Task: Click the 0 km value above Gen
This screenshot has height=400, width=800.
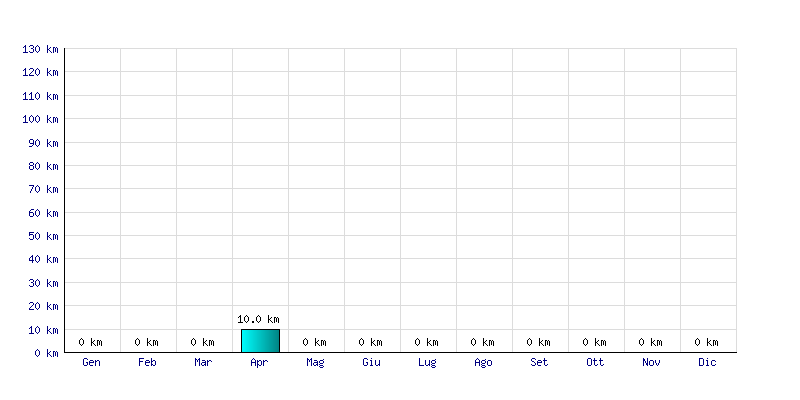Action: tap(90, 342)
